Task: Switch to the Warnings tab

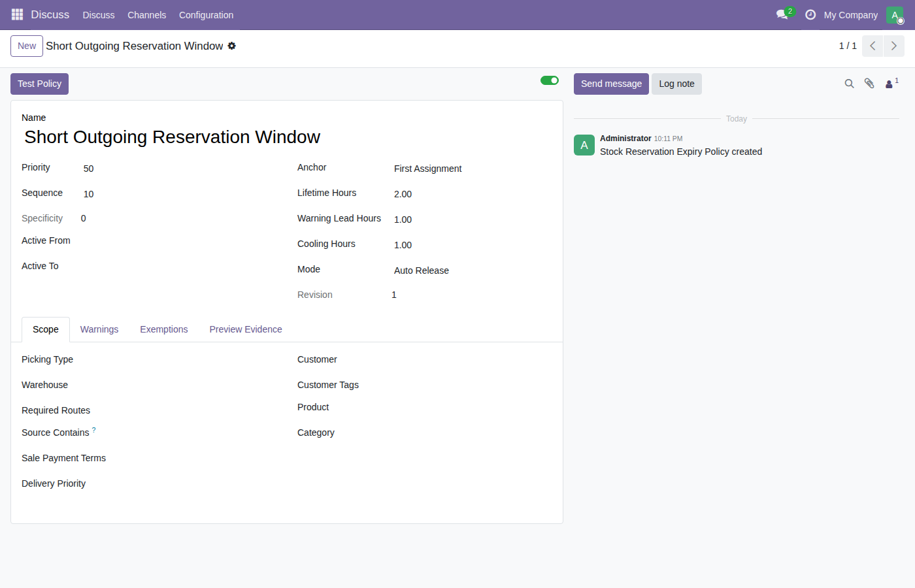Action: 99,329
